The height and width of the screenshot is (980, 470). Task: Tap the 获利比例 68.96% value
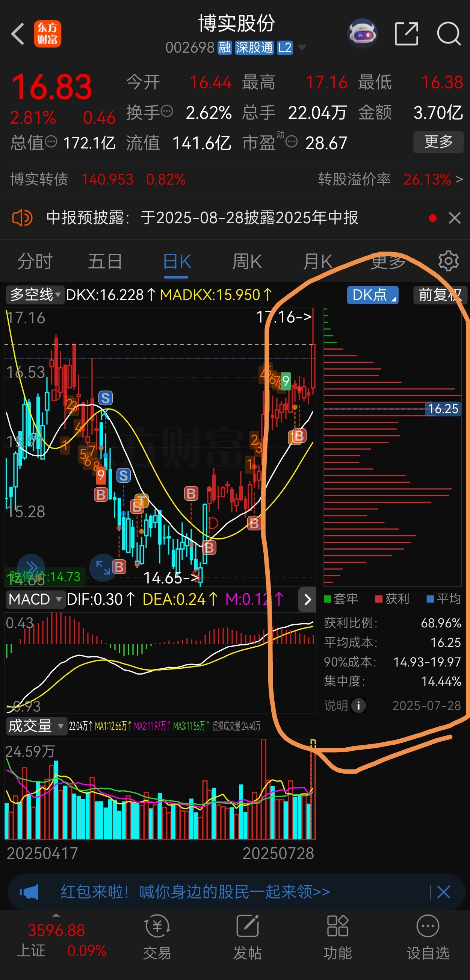pos(441,623)
